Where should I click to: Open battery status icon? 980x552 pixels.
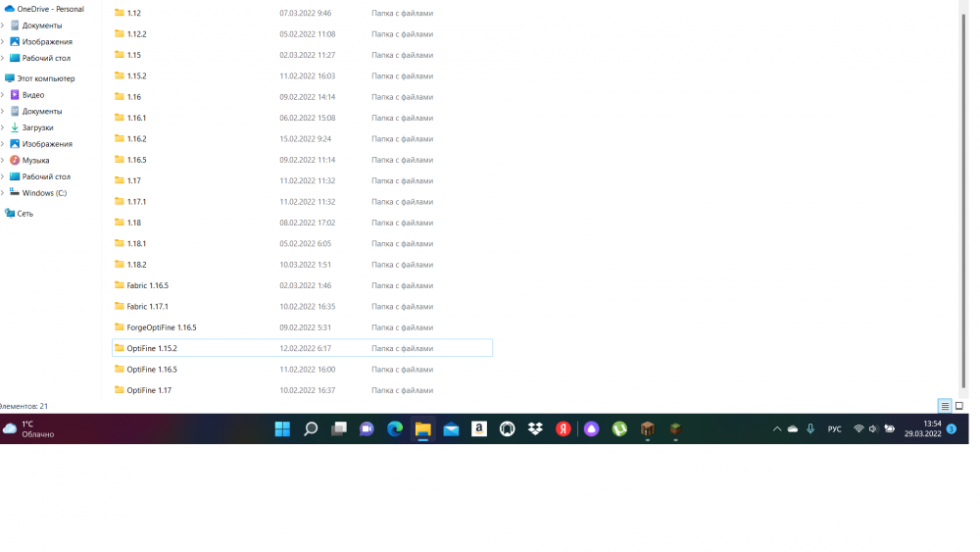pyautogui.click(x=890, y=428)
